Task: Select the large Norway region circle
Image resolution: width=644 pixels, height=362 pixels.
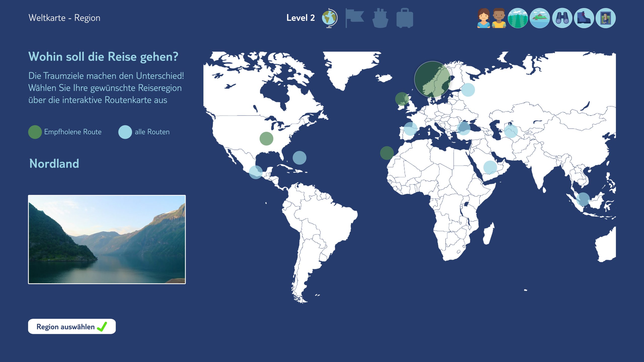Action: (432, 79)
